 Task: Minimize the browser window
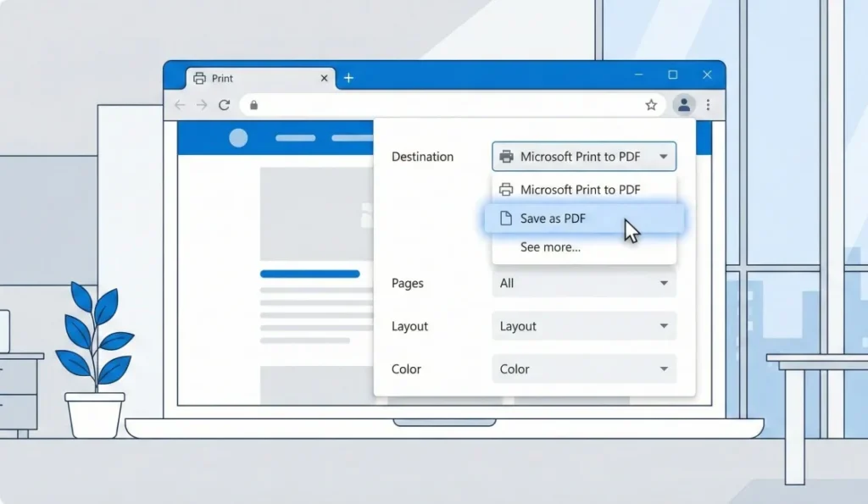coord(639,75)
